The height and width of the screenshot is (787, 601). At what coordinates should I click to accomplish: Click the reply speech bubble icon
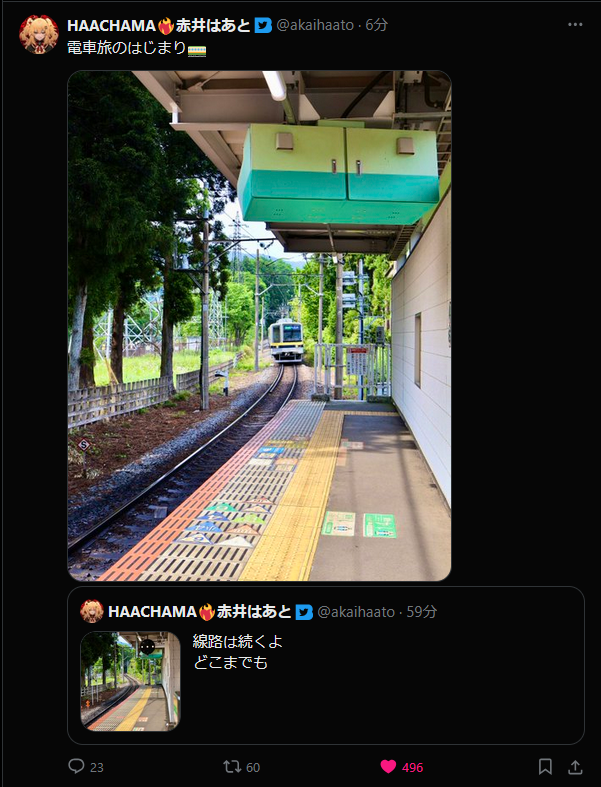[x=76, y=766]
